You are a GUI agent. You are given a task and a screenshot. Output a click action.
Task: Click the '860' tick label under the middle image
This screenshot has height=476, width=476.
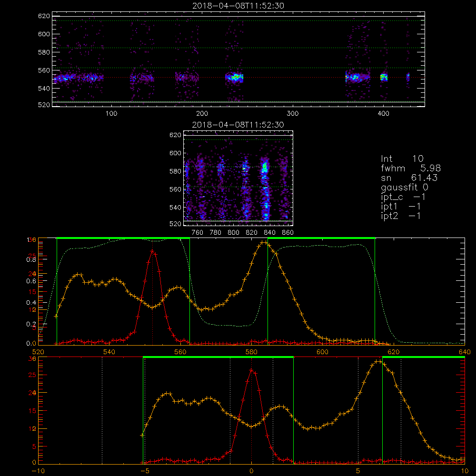click(288, 233)
